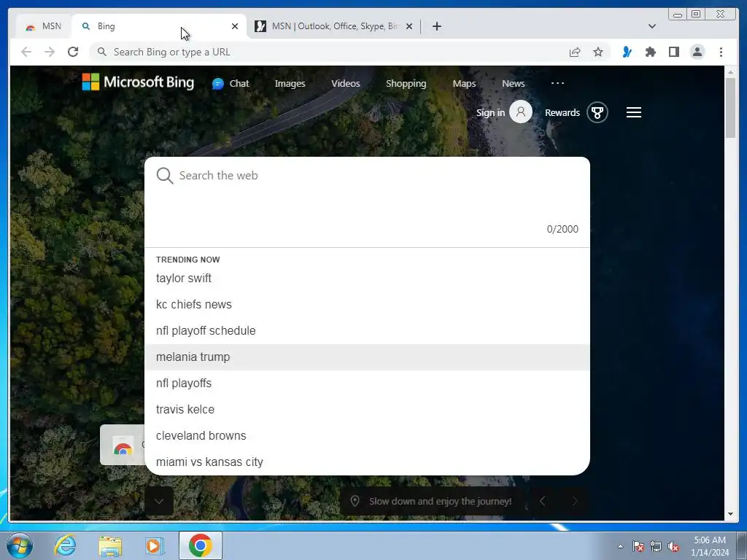Select trending search nfl playoffs
Image resolution: width=747 pixels, height=560 pixels.
pyautogui.click(x=367, y=383)
